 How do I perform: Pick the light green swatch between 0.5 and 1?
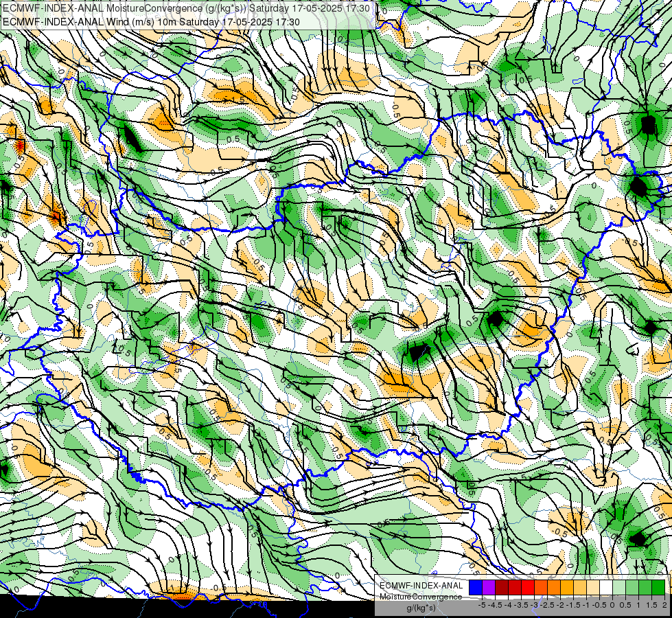[632, 588]
